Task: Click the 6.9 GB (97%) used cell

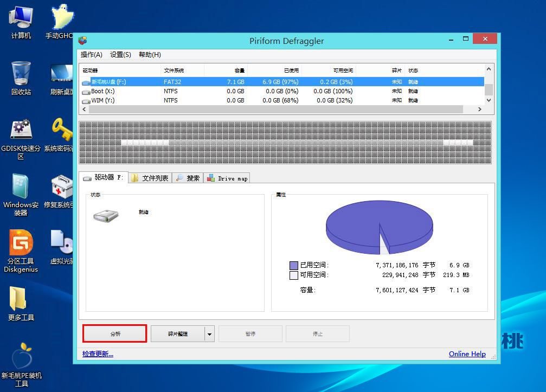Action: pos(281,82)
